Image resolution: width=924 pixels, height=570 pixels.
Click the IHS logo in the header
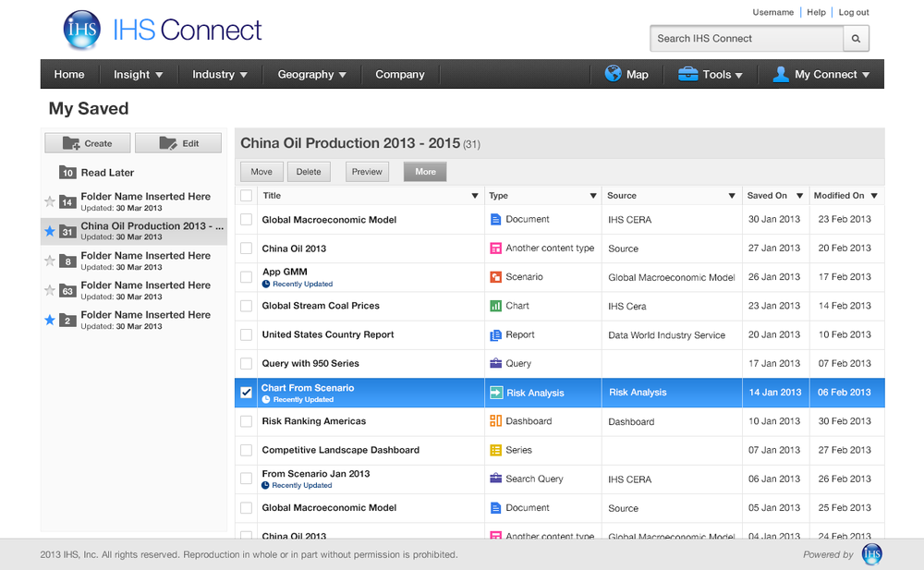(x=82, y=30)
